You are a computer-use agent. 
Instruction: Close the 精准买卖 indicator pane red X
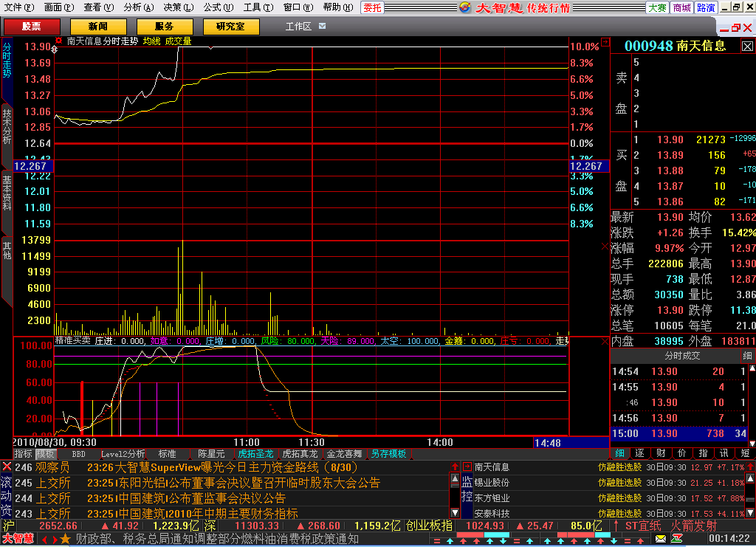(x=605, y=341)
